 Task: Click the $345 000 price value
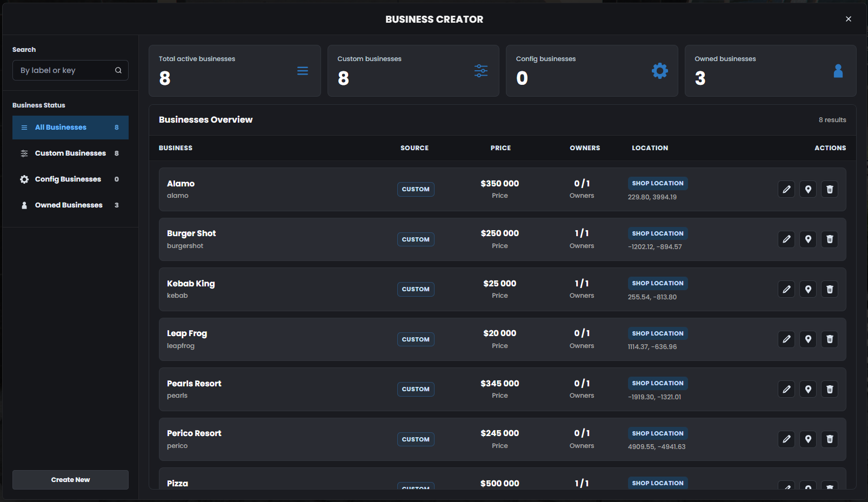point(500,384)
